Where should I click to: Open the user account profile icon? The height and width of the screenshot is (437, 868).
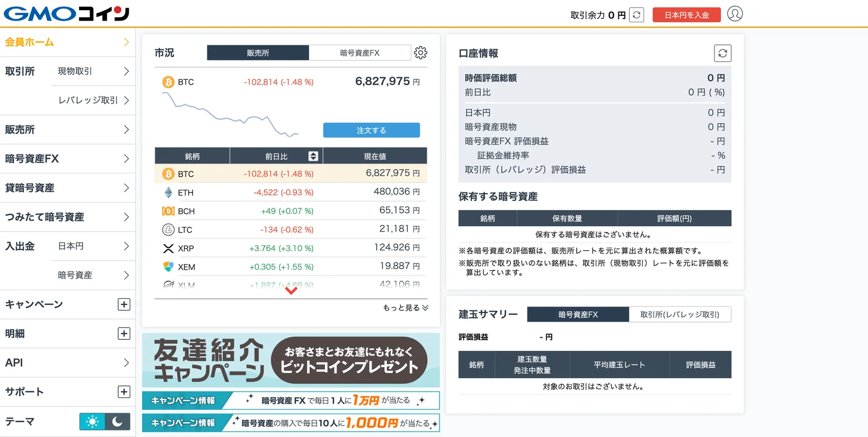point(735,14)
